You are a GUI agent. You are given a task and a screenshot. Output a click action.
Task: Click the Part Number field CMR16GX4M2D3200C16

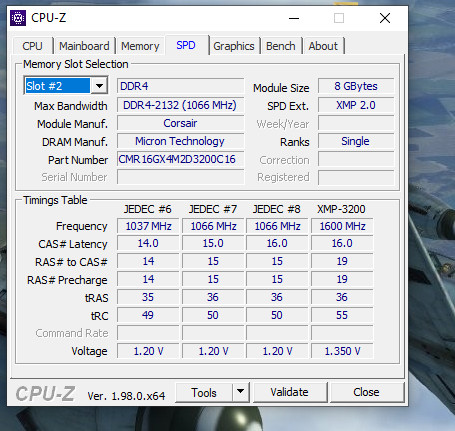180,159
